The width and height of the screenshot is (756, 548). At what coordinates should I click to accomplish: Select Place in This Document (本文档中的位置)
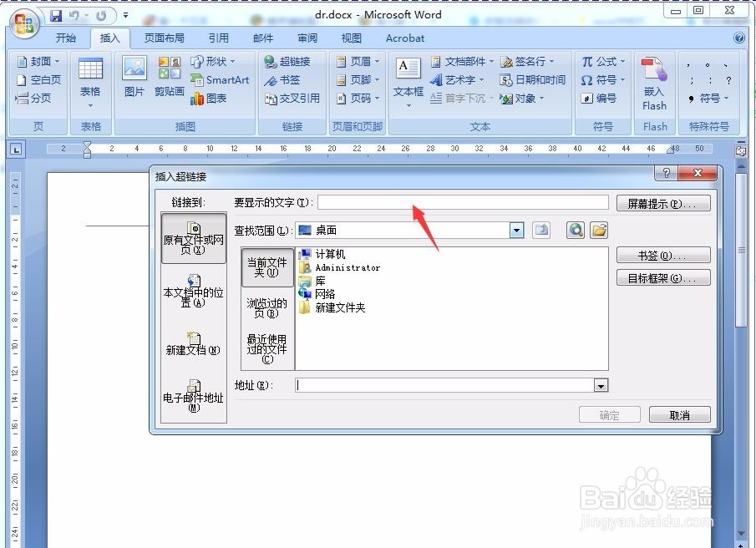(x=193, y=291)
